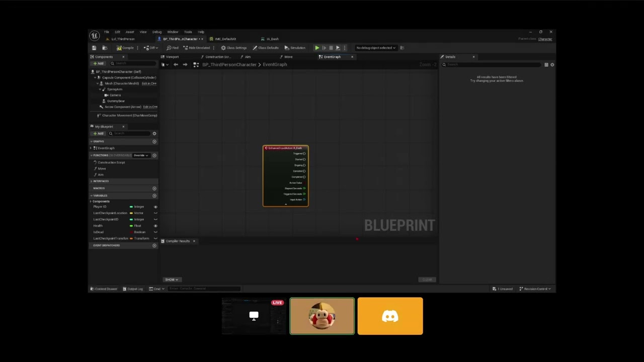
Task: Open the Edit menu
Action: 117,32
